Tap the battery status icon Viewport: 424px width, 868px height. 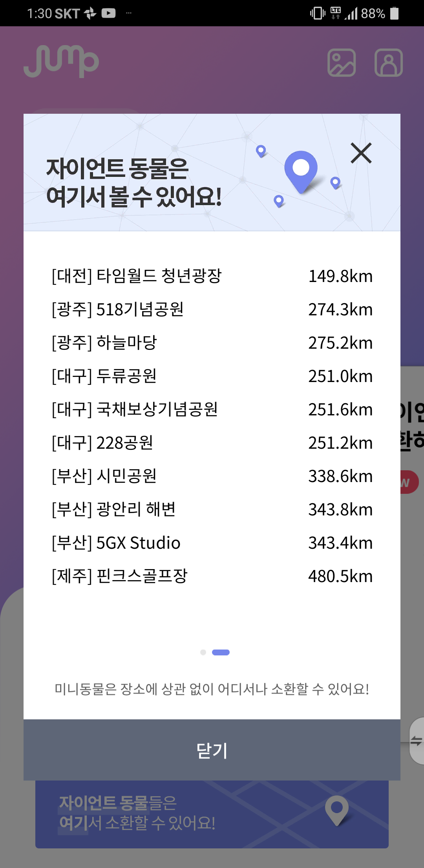(x=395, y=13)
